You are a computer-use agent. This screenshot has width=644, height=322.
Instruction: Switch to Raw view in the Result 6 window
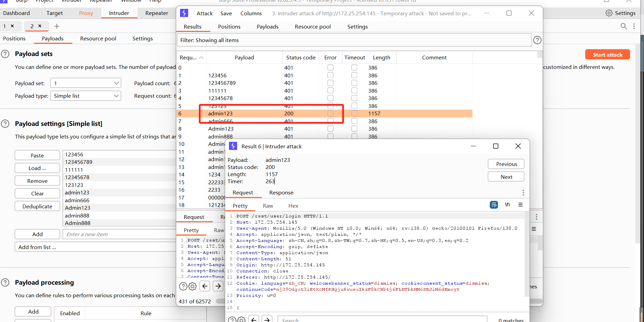[x=268, y=206]
